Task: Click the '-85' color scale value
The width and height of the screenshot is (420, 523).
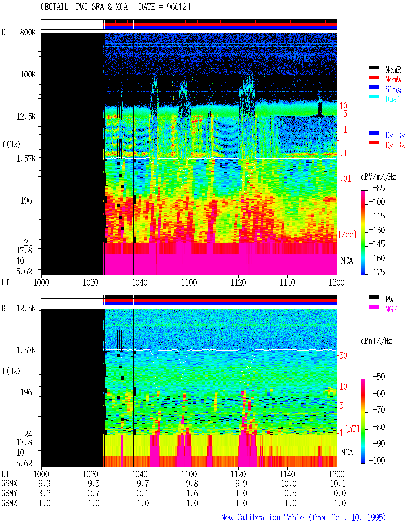Action: 379,188
